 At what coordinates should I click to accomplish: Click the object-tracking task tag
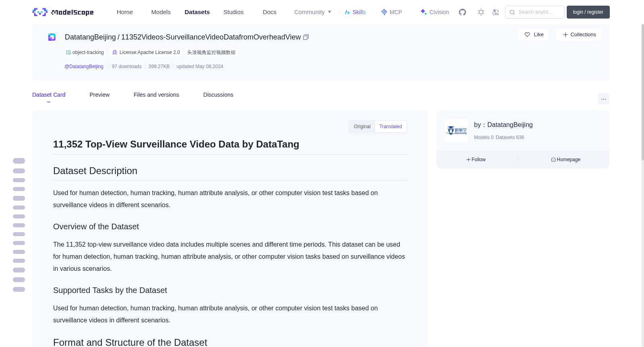click(x=85, y=52)
